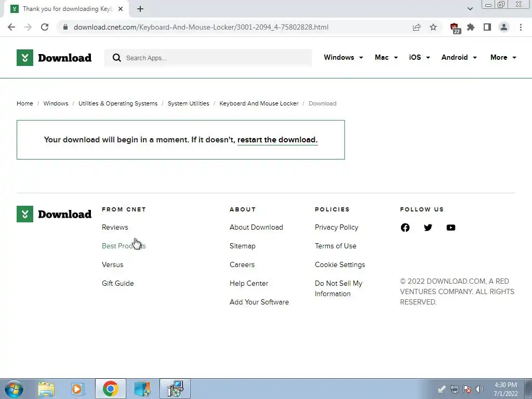The height and width of the screenshot is (399, 532).
Task: Open the Gift Guide footer link
Action: pyautogui.click(x=118, y=283)
